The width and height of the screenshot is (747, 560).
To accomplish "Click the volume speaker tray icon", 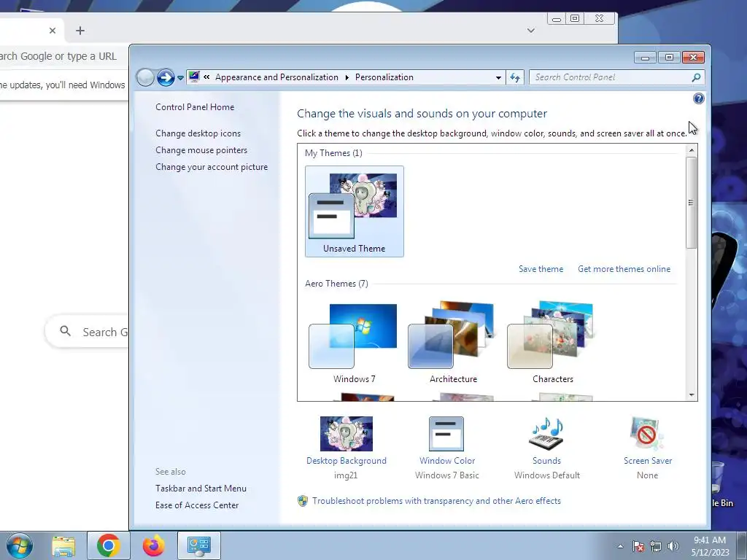I will click(x=673, y=546).
